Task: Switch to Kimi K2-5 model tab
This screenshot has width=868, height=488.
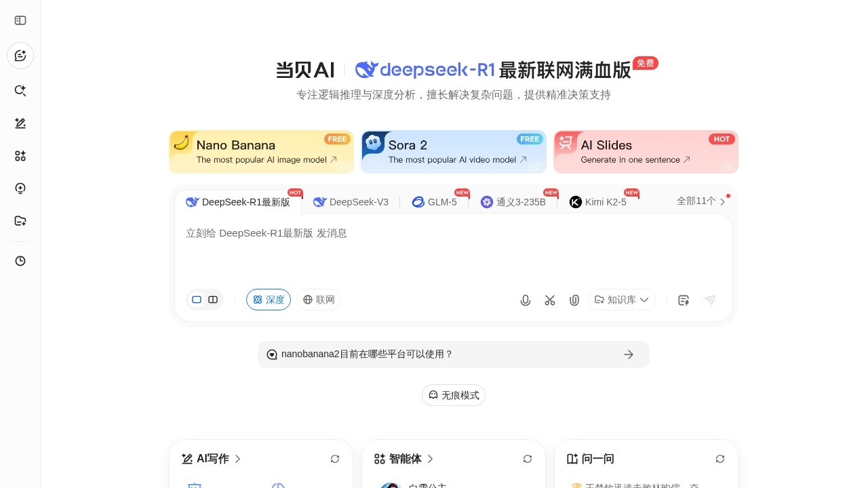Action: pos(598,202)
